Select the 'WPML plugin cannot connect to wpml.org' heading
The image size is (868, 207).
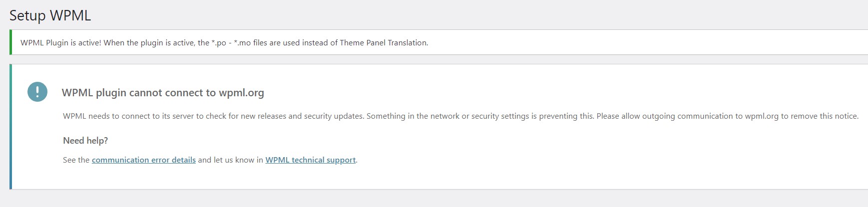click(163, 93)
